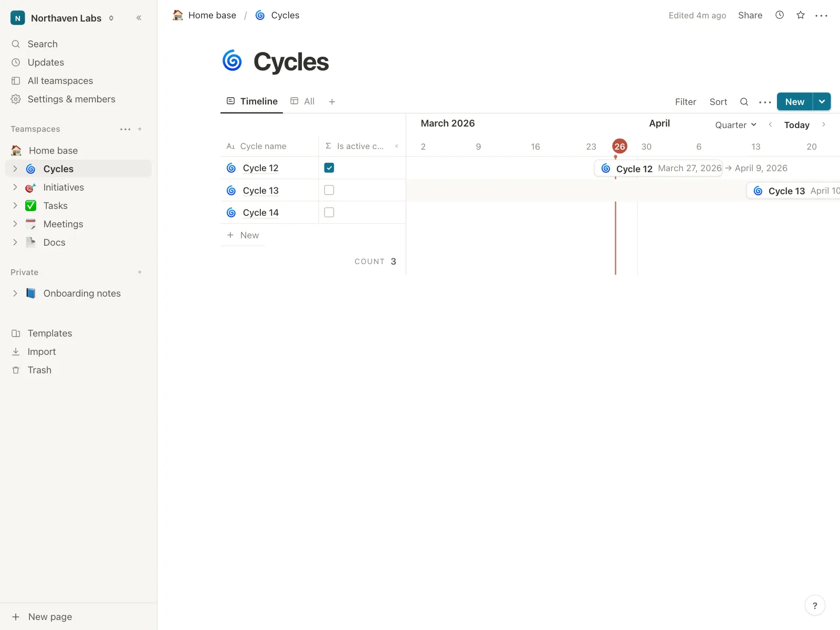Search the database with the magnifier icon
Image resolution: width=840 pixels, height=630 pixels.
click(x=744, y=102)
